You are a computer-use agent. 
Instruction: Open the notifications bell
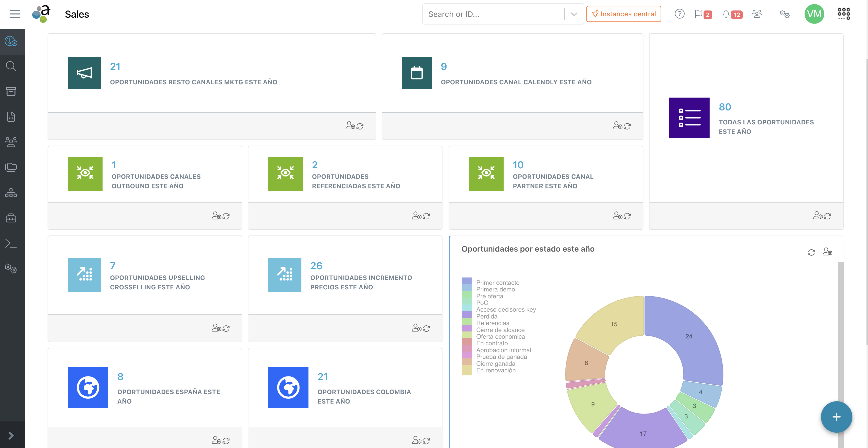pos(726,14)
